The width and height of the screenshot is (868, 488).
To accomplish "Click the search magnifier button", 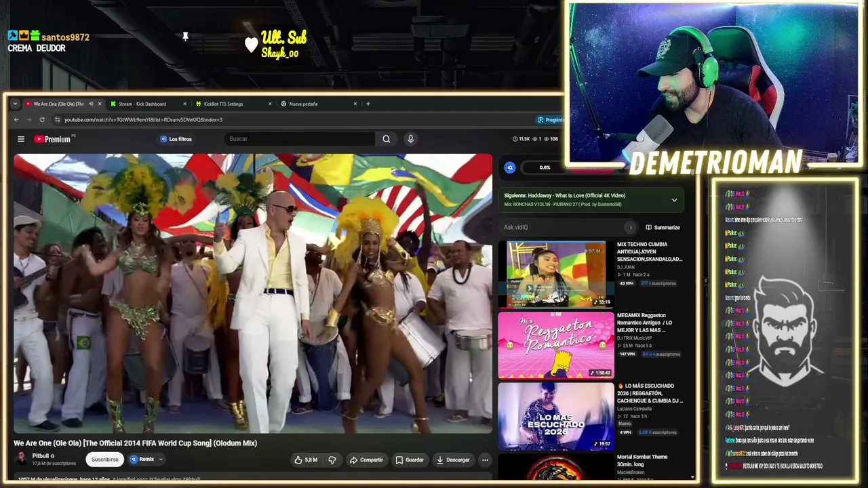I will [x=387, y=139].
